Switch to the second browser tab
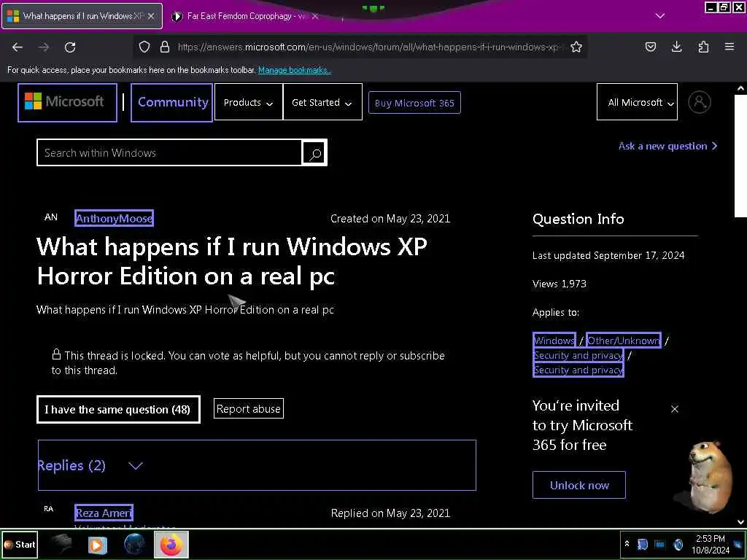Viewport: 747px width, 560px height. [x=245, y=16]
